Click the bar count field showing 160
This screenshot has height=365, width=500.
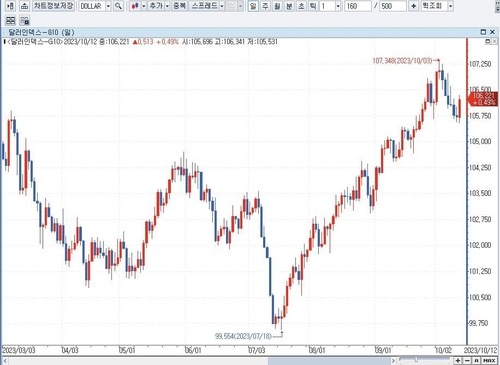[358, 6]
